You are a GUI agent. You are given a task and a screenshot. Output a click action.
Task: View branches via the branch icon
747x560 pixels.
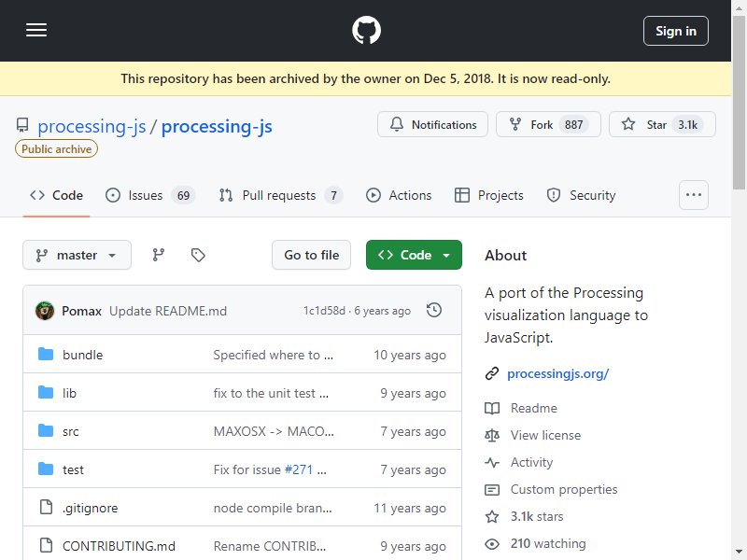coord(159,255)
